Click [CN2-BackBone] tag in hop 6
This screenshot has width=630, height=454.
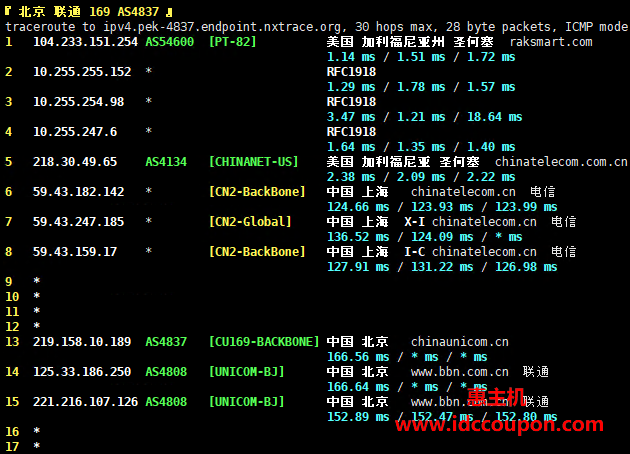pos(257,192)
